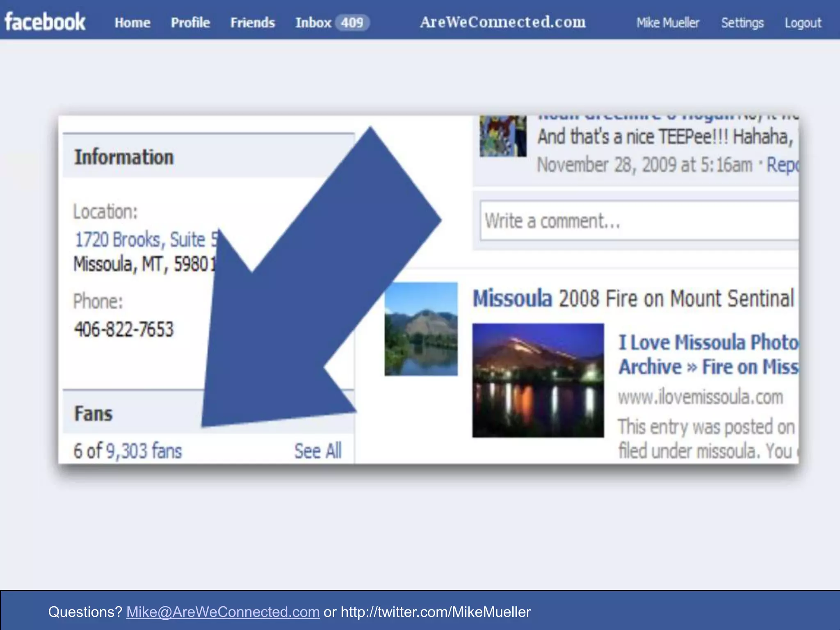Screen dimensions: 840x630
Task: Click the 409 inbox count badge
Action: point(352,23)
